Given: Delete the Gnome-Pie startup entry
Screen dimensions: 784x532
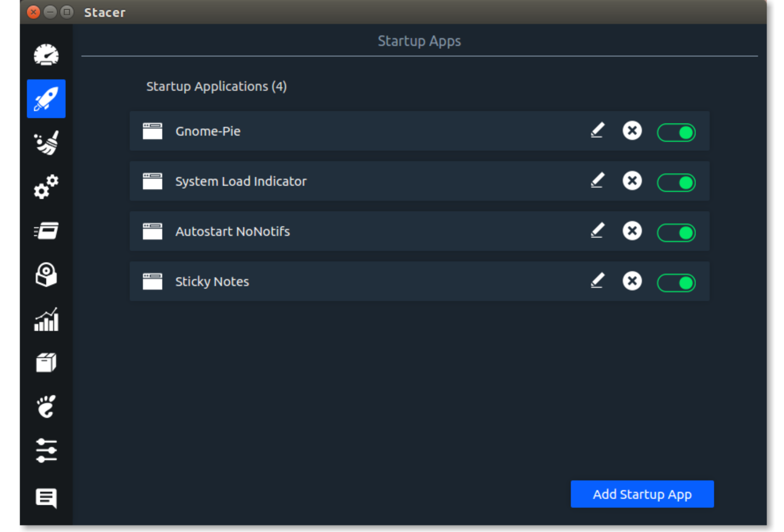Looking at the screenshot, I should pos(632,131).
